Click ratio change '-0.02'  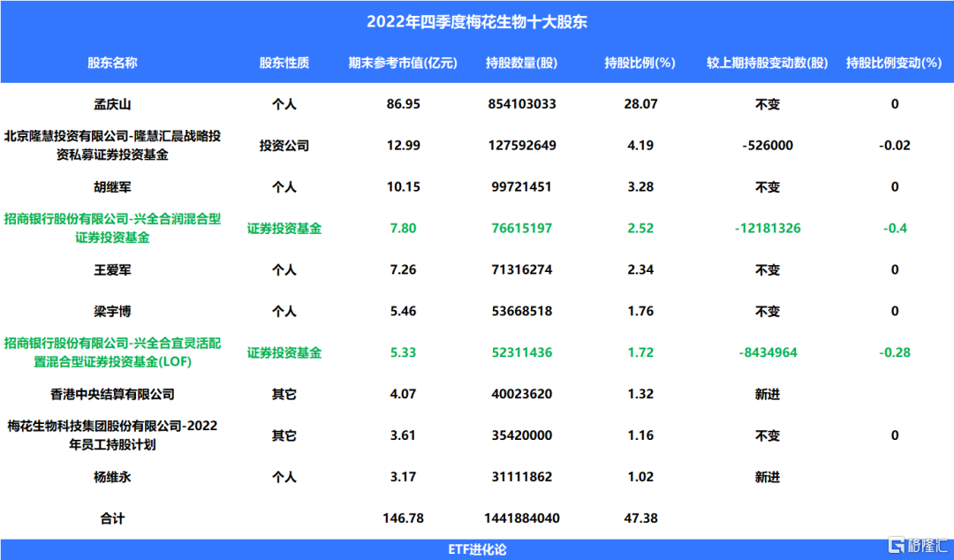(894, 146)
